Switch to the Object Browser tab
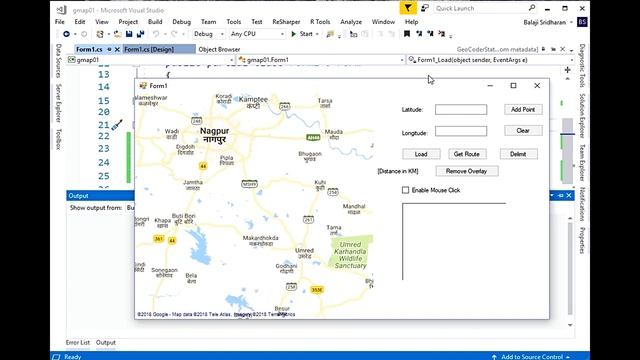Viewport: 640px width, 360px height. 219,49
